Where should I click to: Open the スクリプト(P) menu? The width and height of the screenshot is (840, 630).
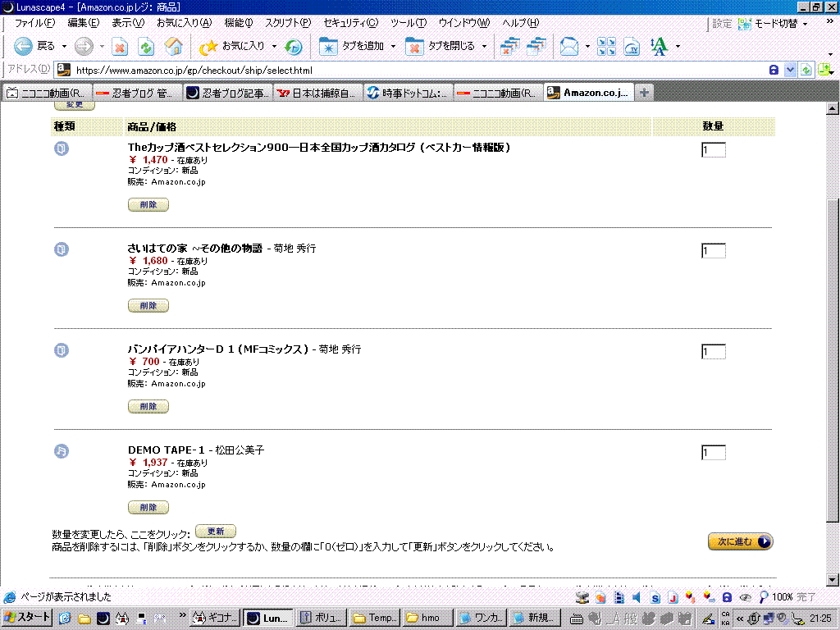[288, 23]
